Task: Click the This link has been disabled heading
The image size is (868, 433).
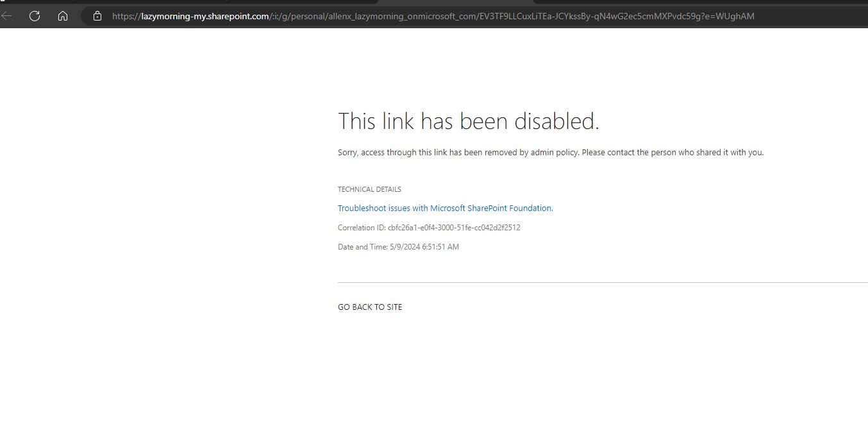Action: pyautogui.click(x=469, y=121)
